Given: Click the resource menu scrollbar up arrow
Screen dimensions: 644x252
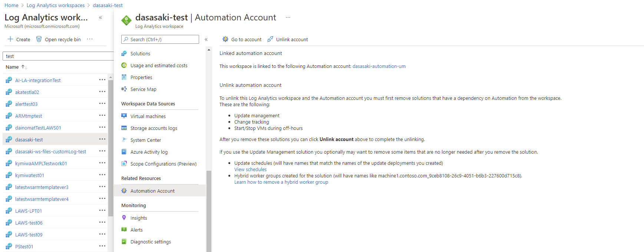Looking at the screenshot, I should [x=209, y=50].
